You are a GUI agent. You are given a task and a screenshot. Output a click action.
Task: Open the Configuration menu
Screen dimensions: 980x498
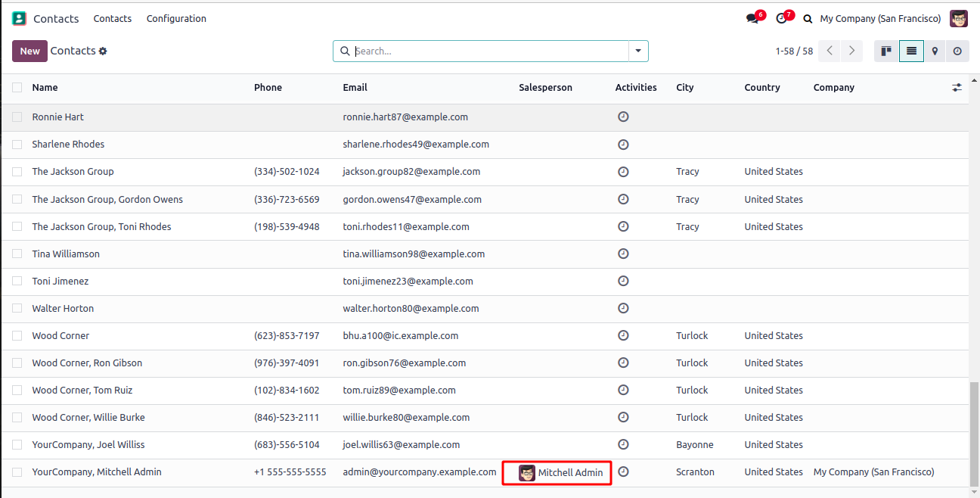click(176, 19)
